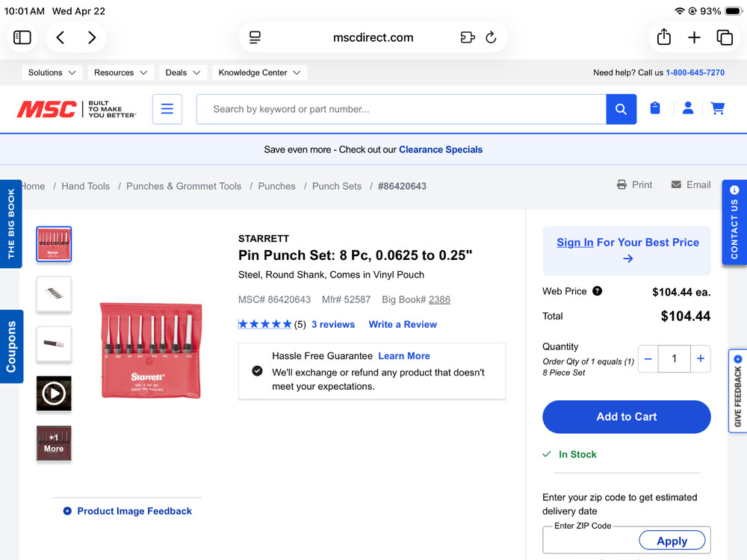Decrease quantity with the minus button
This screenshot has height=560, width=747.
tap(648, 359)
